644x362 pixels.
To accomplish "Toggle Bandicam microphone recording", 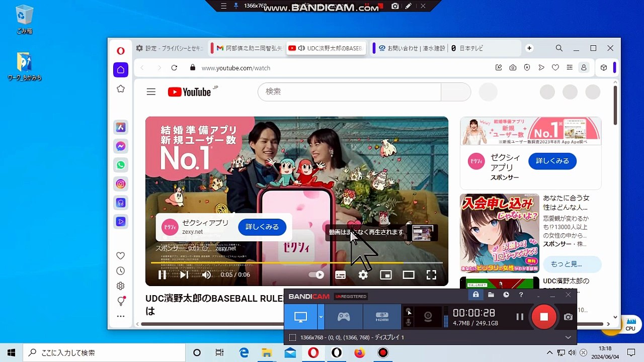I will pyautogui.click(x=409, y=322).
